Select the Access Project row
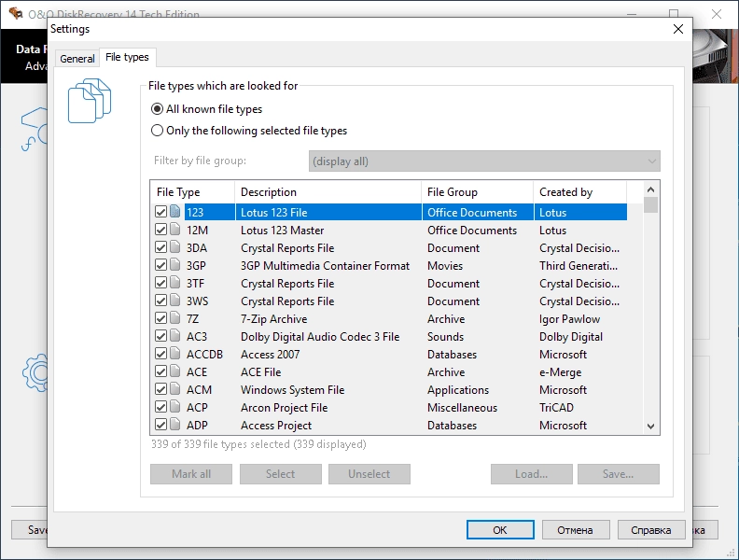This screenshot has height=560, width=739. click(391, 426)
